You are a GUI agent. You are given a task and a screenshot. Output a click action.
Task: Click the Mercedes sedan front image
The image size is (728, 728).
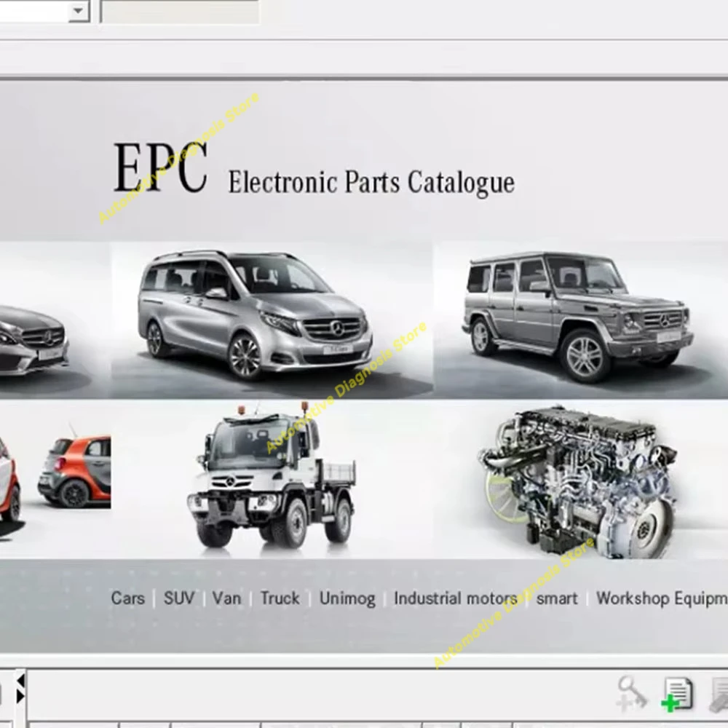pyautogui.click(x=34, y=340)
